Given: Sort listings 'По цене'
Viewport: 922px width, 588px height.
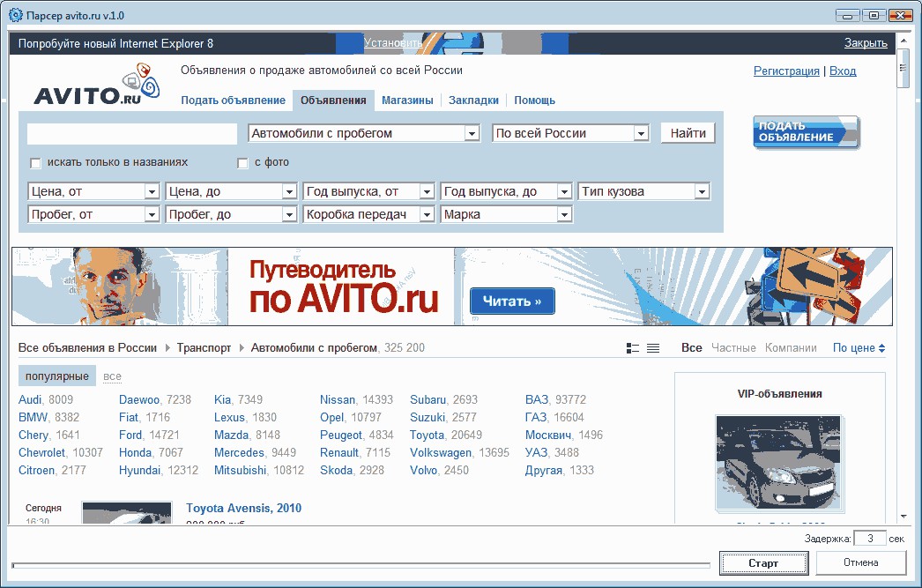Looking at the screenshot, I should coord(859,348).
